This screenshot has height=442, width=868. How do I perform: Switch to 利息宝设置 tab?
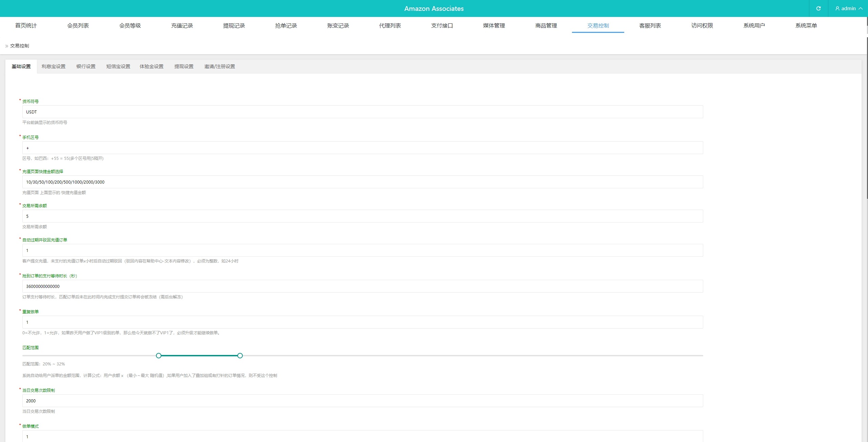click(54, 67)
